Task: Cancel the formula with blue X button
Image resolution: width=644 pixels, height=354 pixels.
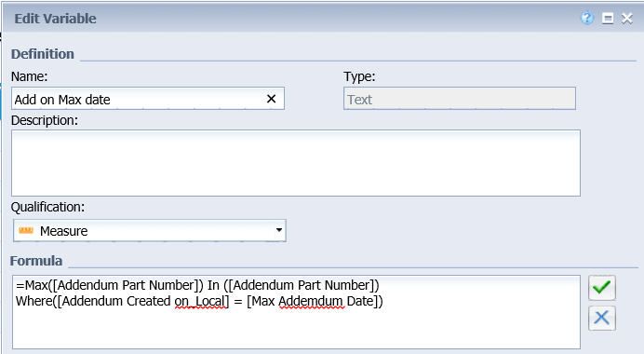Action: coord(602,318)
